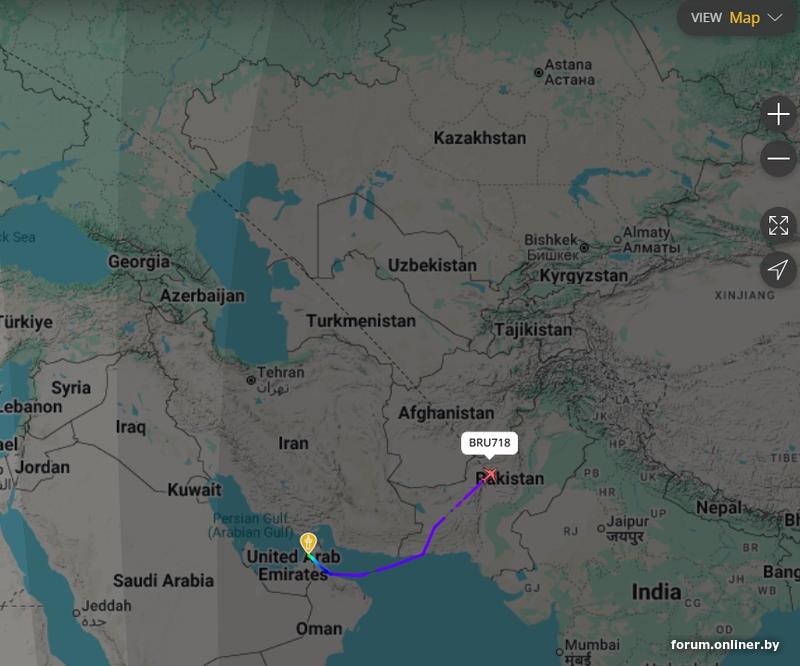Toggle fullscreen map with the expand-arrows icon
This screenshot has height=666, width=800.
click(778, 225)
